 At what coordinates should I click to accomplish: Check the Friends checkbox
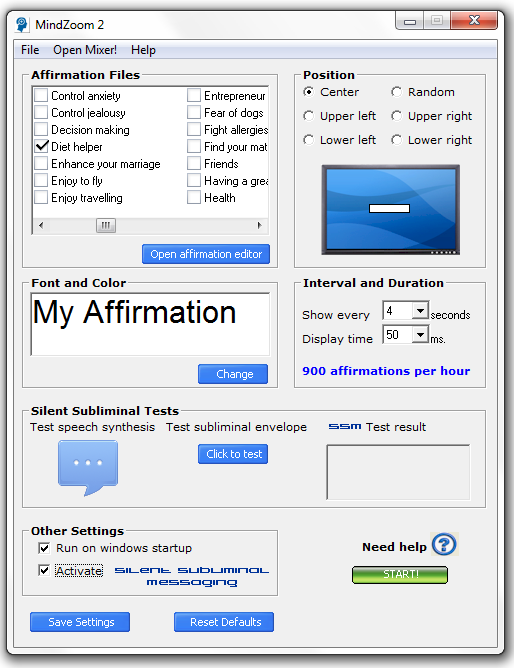pyautogui.click(x=194, y=164)
